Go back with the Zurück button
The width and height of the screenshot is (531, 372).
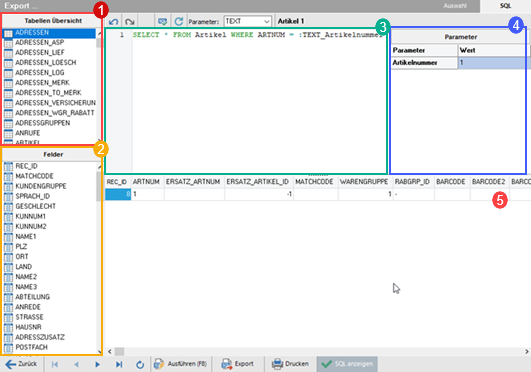(x=21, y=364)
